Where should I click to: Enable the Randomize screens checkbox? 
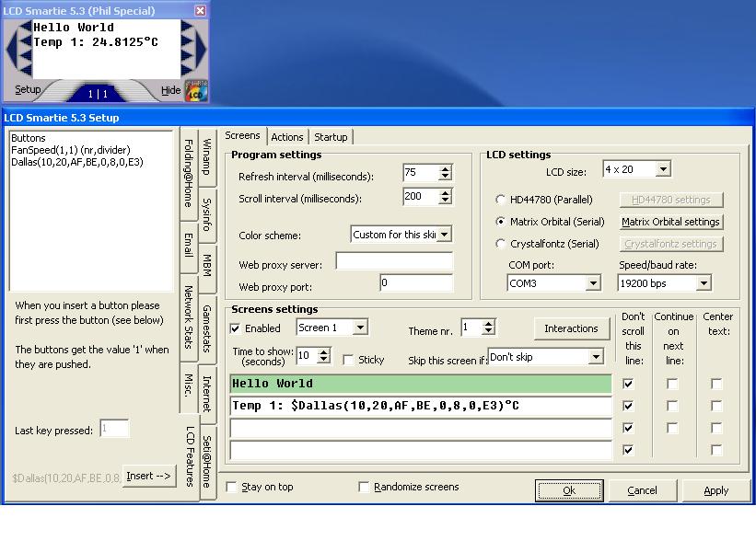(364, 487)
